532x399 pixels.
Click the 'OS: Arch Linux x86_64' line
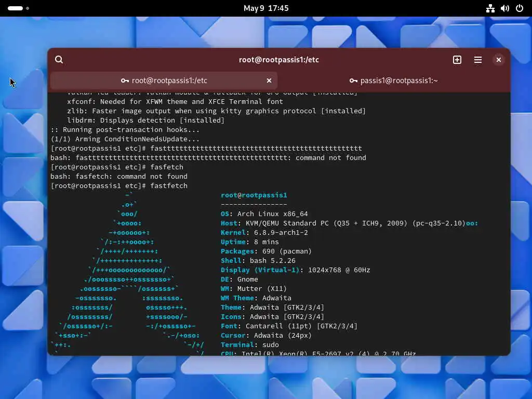pos(264,214)
